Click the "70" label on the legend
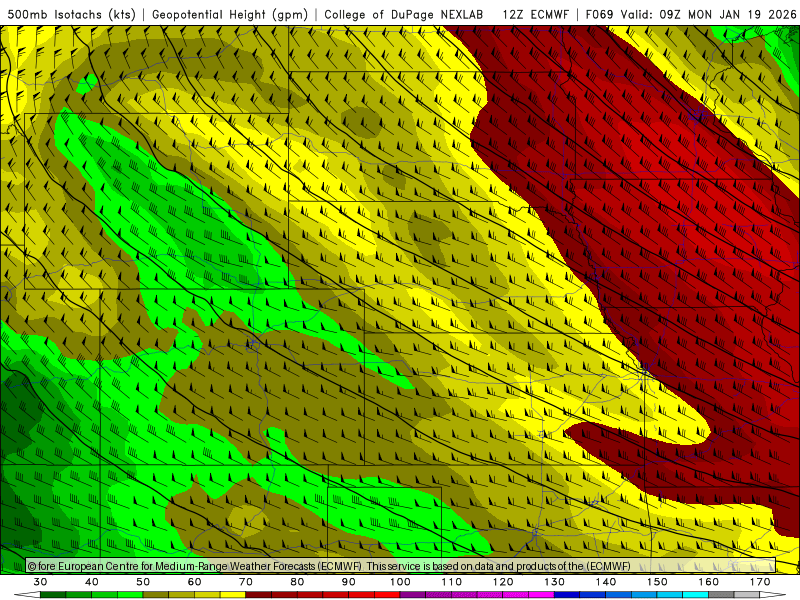 click(246, 582)
